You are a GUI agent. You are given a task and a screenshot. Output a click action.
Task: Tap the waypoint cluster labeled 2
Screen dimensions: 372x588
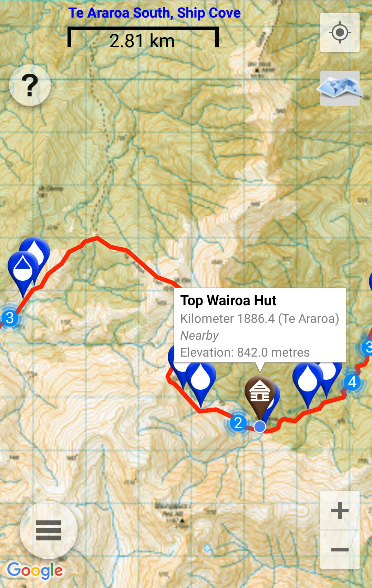[238, 423]
